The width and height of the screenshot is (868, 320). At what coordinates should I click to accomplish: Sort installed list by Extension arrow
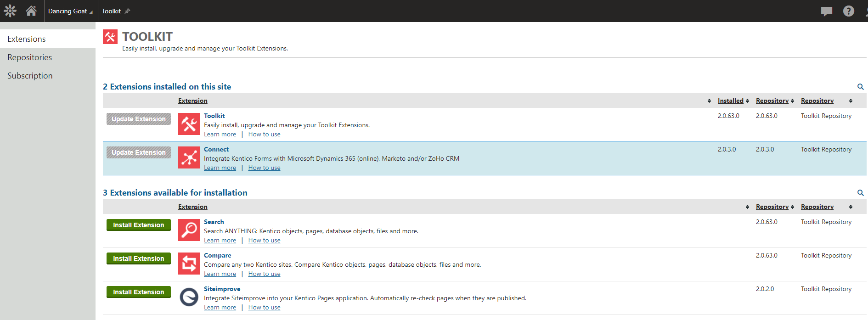(709, 101)
